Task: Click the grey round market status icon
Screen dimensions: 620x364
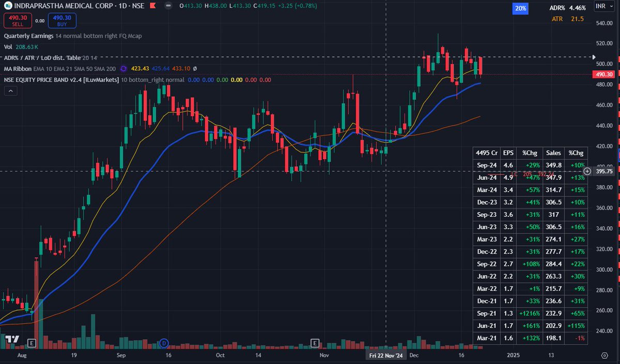Action: [x=169, y=6]
